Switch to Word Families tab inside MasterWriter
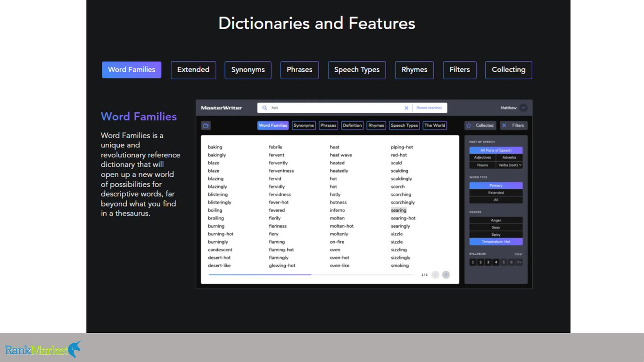The width and height of the screenshot is (644, 362). [273, 125]
